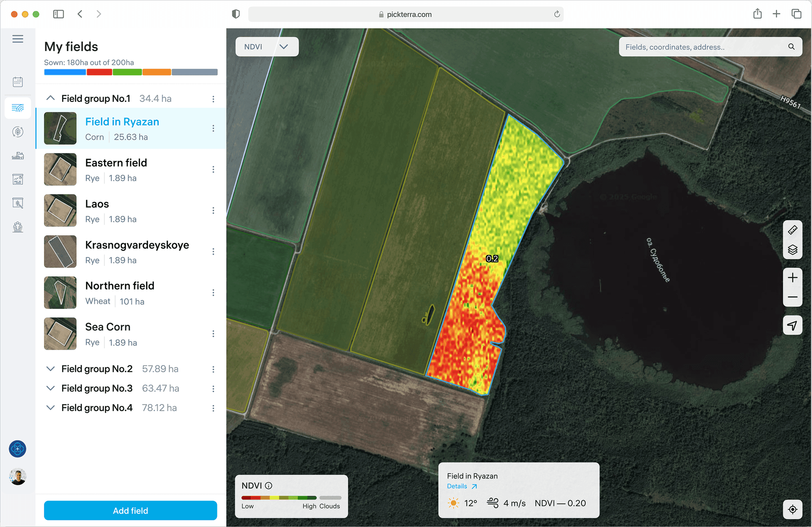This screenshot has width=812, height=527.
Task: Open the NDVI index dropdown
Action: click(x=267, y=46)
